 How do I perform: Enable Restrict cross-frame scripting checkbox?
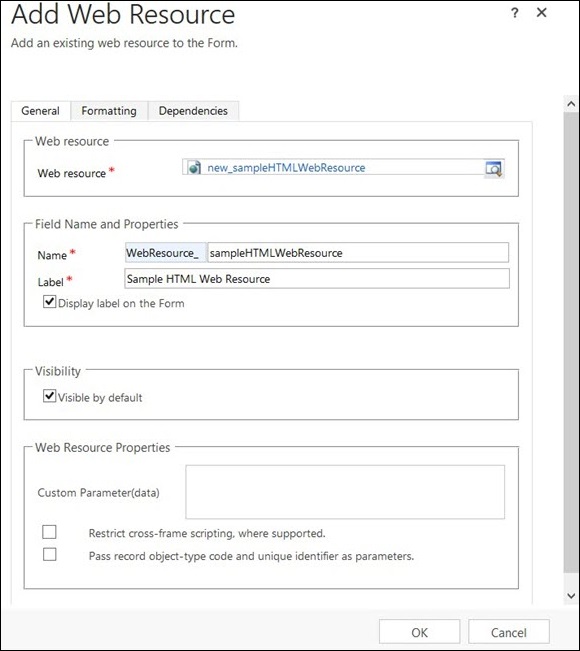49,532
